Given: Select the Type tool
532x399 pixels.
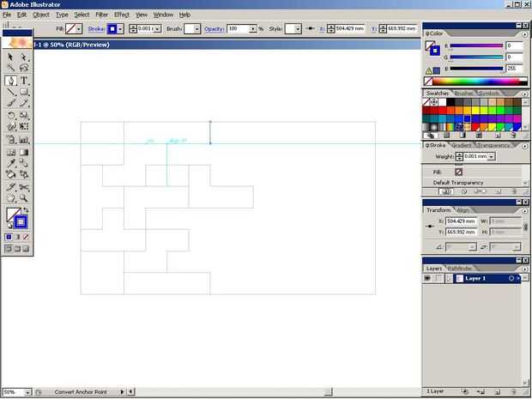Looking at the screenshot, I should click(x=23, y=81).
